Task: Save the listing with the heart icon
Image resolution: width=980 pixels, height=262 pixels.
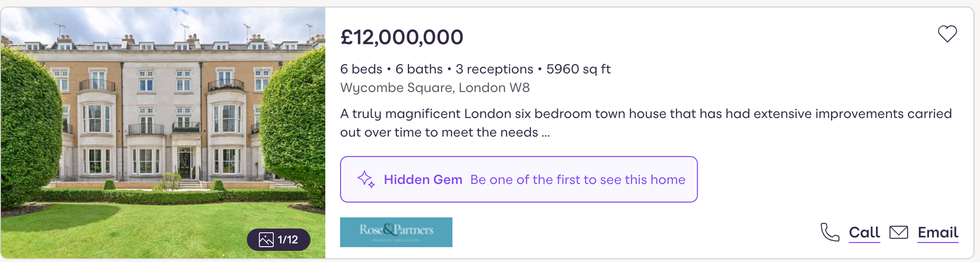Action: coord(947,34)
